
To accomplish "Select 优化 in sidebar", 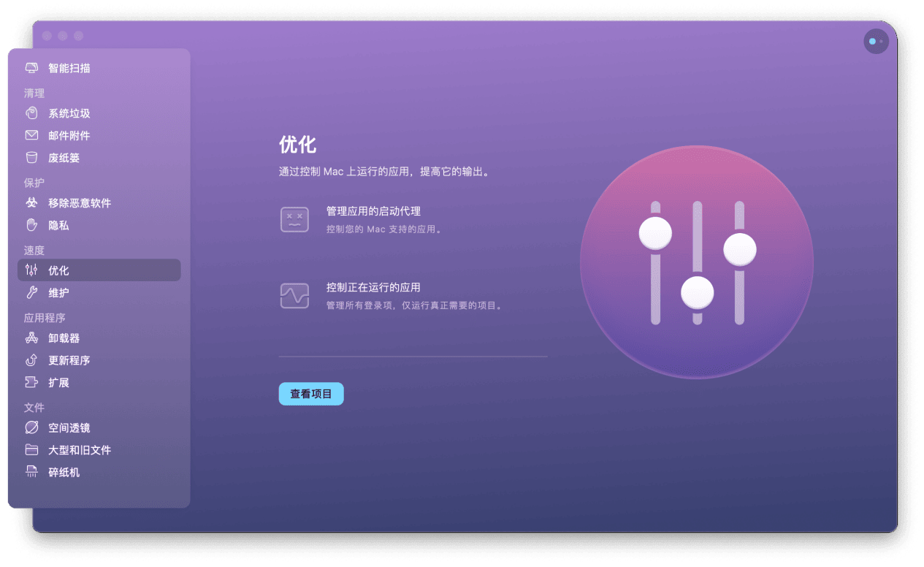I will 99,270.
